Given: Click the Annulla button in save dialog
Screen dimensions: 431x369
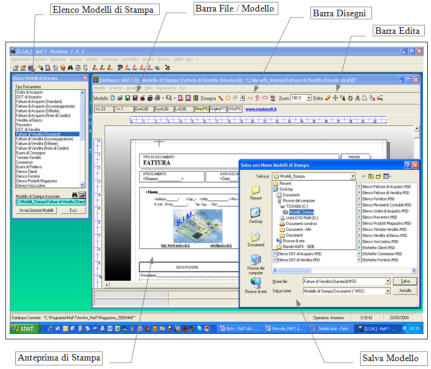Looking at the screenshot, I should tap(405, 291).
